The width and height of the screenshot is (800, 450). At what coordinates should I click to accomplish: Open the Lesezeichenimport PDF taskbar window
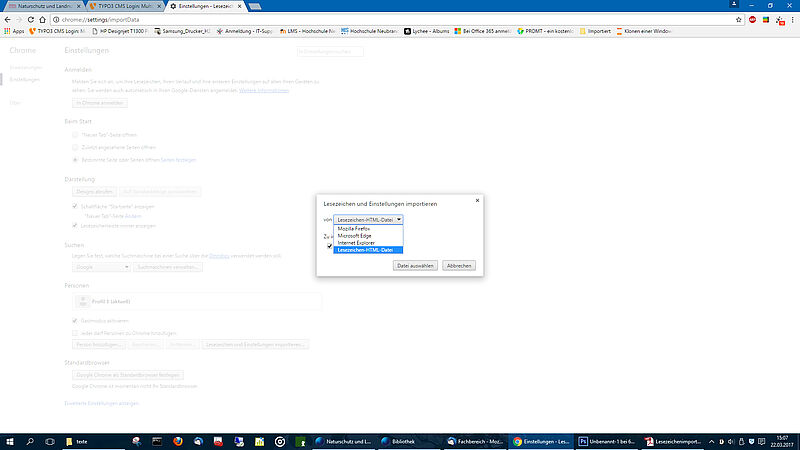(672, 441)
